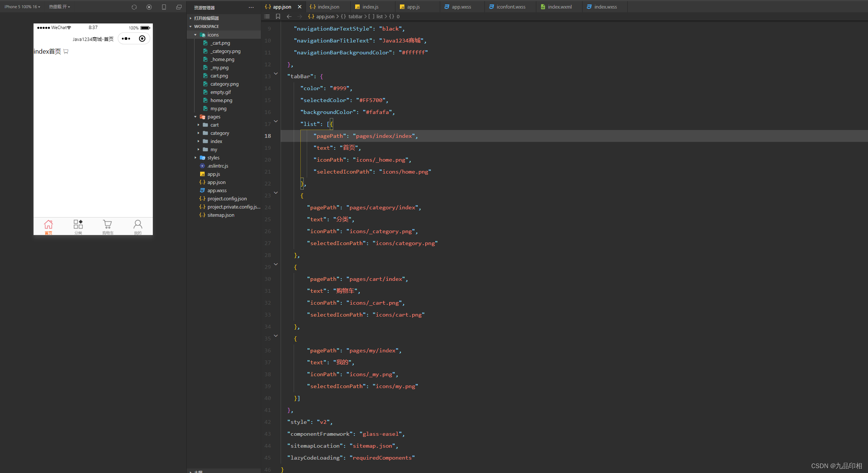The height and width of the screenshot is (473, 868).
Task: Collapse the styles folder
Action: [196, 157]
